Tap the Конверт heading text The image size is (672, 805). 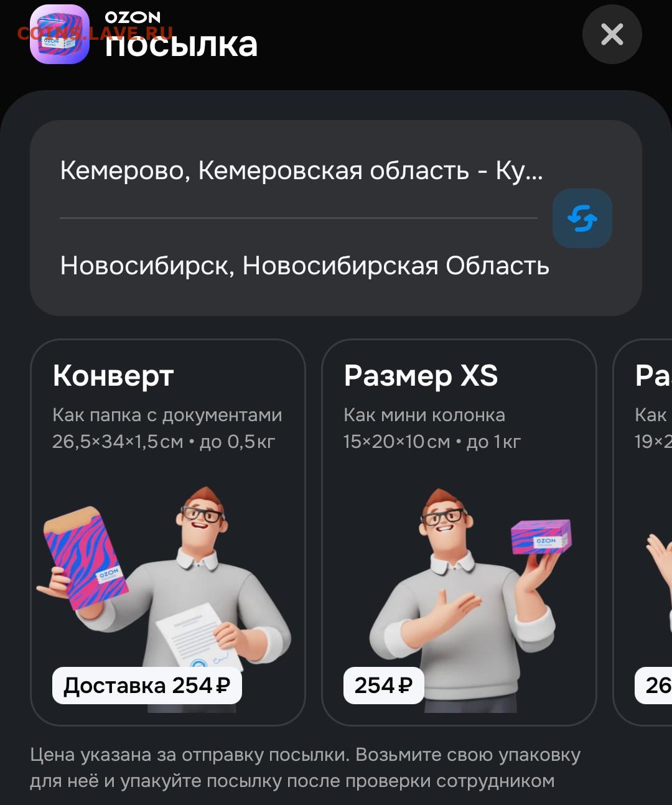click(113, 376)
